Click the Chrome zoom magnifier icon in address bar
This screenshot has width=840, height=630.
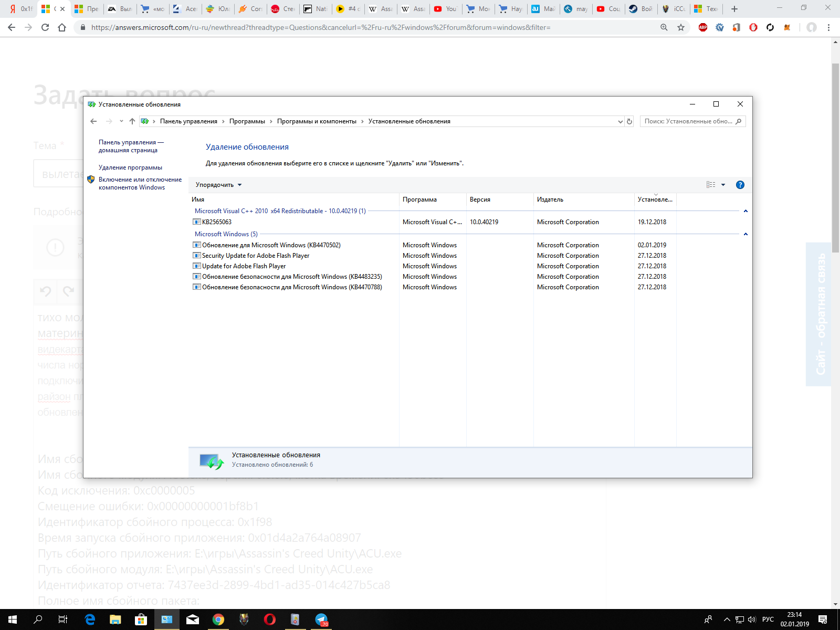(x=664, y=27)
